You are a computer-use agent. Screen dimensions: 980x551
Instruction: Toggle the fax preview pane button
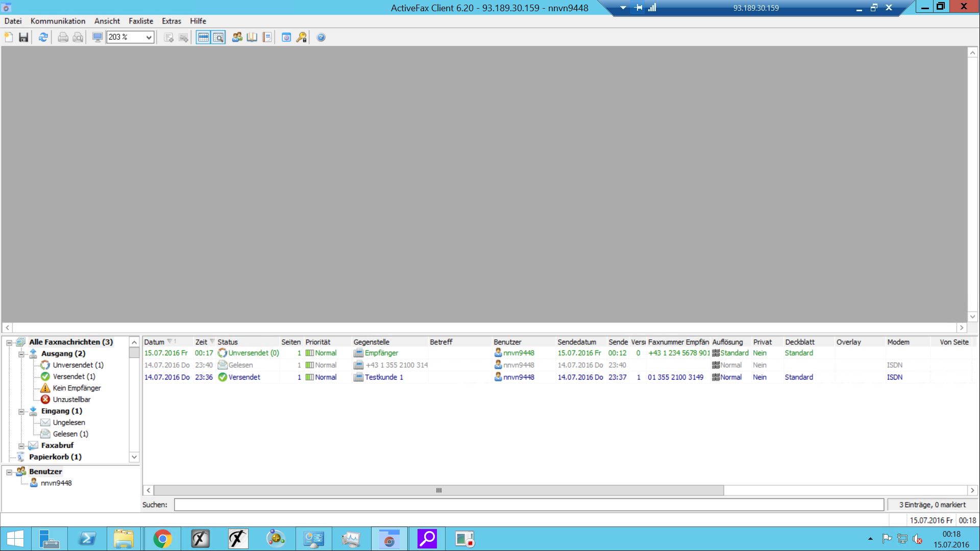[218, 37]
